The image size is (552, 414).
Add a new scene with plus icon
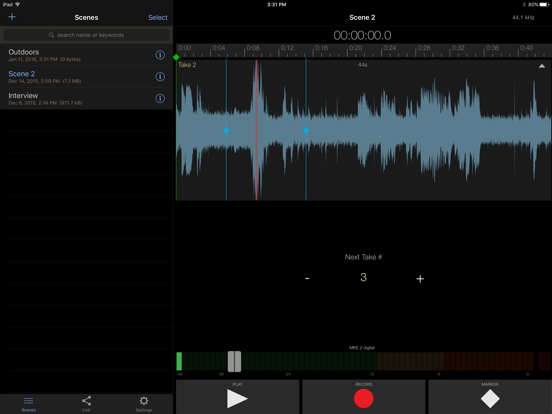12,17
